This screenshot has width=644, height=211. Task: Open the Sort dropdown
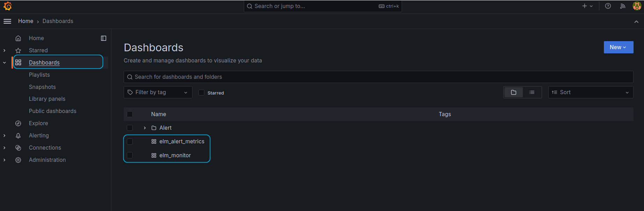tap(591, 92)
